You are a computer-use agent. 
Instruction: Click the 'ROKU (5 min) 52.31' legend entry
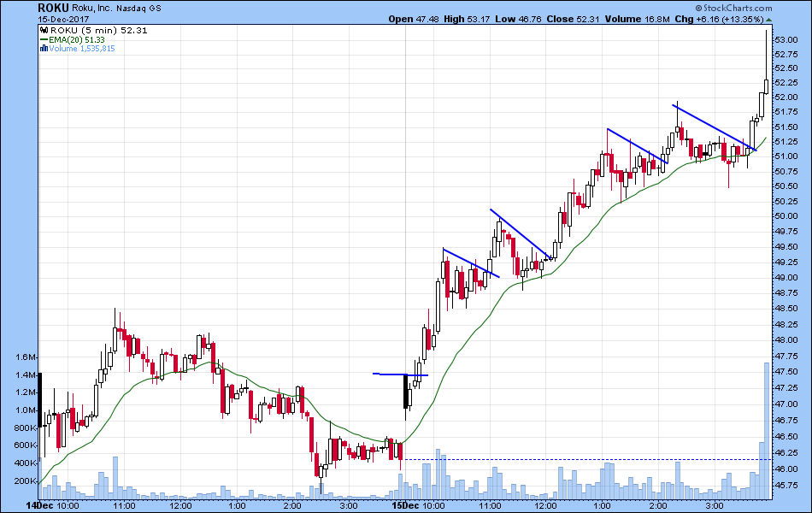(x=99, y=31)
